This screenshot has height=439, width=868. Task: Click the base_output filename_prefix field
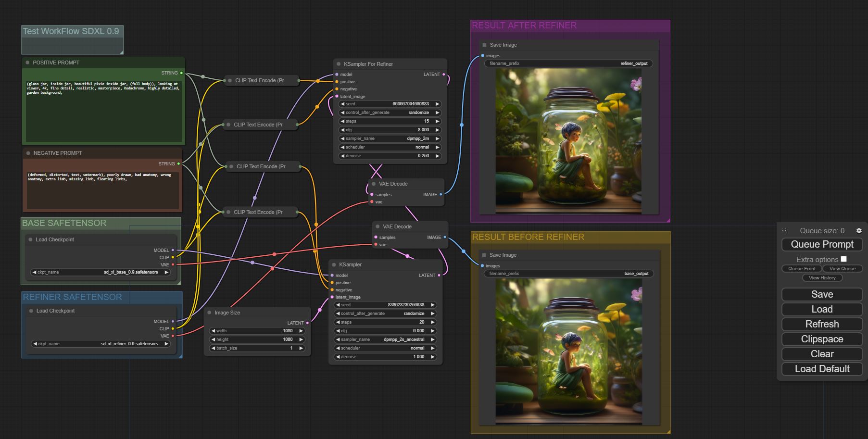[568, 274]
